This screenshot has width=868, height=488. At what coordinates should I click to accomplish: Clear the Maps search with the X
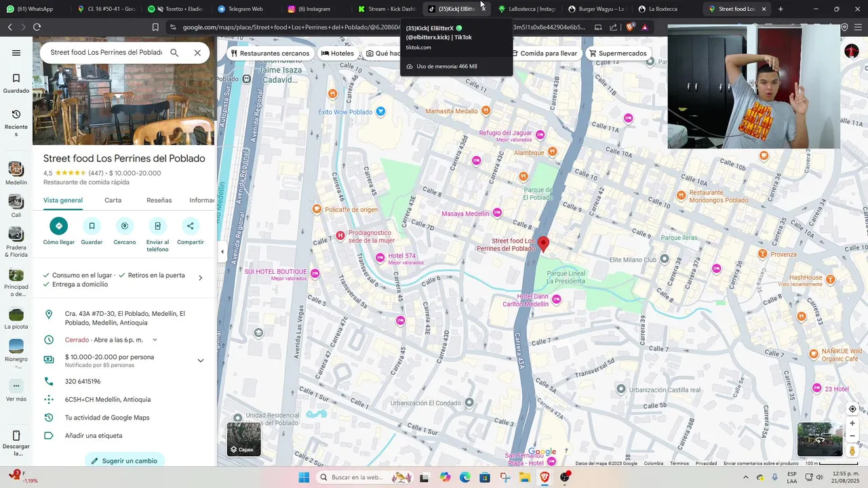tap(197, 53)
